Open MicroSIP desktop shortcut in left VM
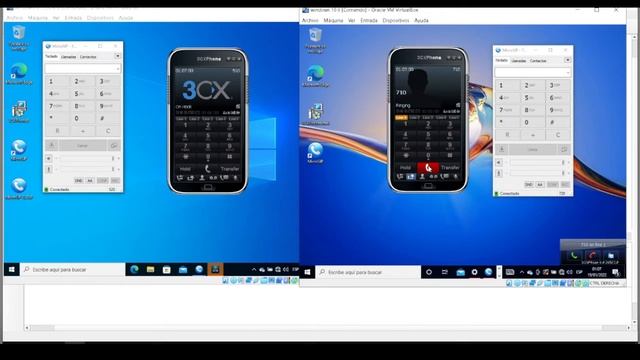This screenshot has width=640, height=360. [19, 149]
